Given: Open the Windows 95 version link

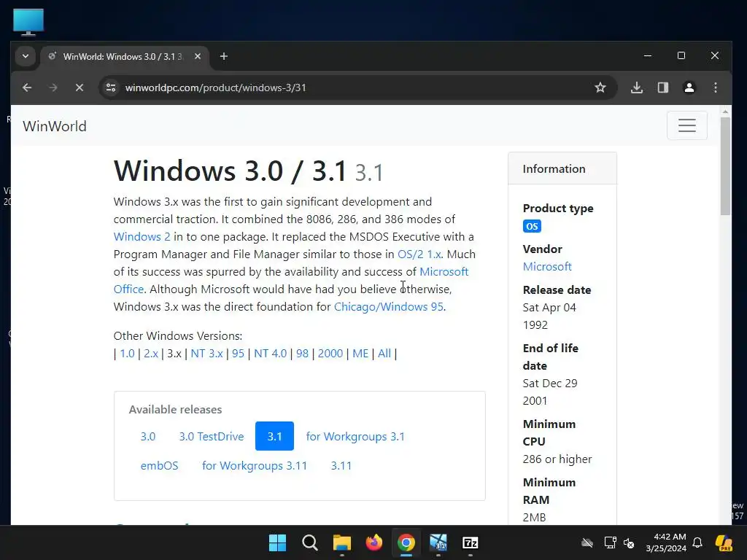Looking at the screenshot, I should point(238,354).
